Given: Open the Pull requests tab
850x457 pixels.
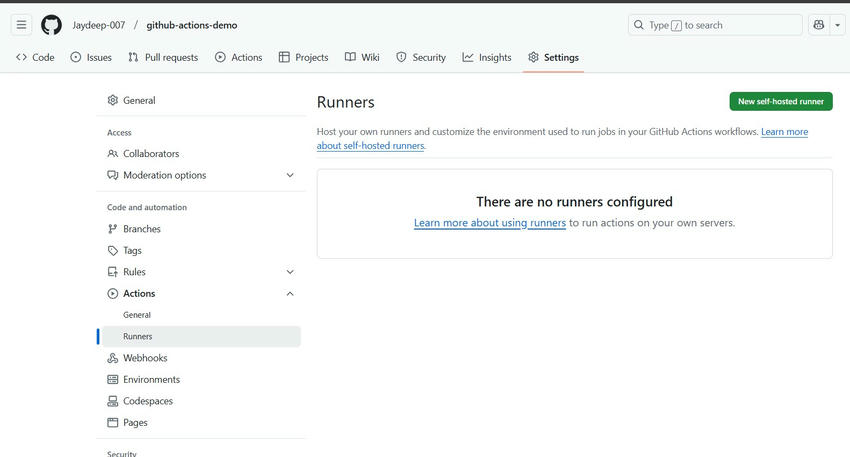Looking at the screenshot, I should pos(163,57).
